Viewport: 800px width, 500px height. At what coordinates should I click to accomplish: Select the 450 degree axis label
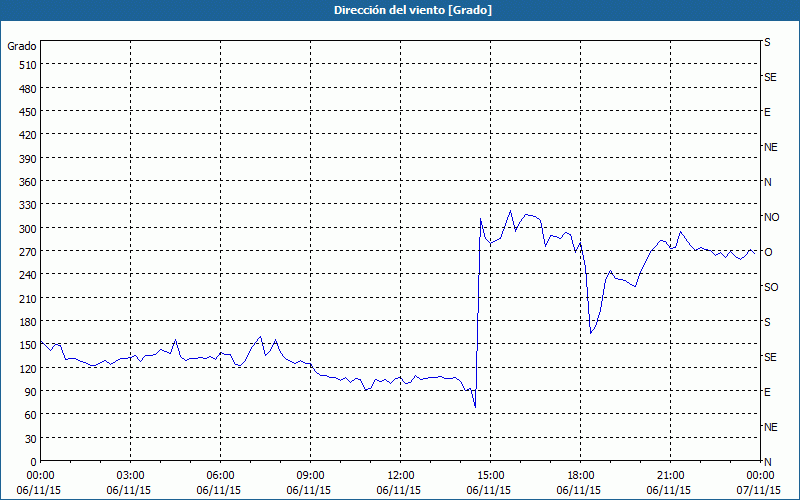(x=28, y=112)
